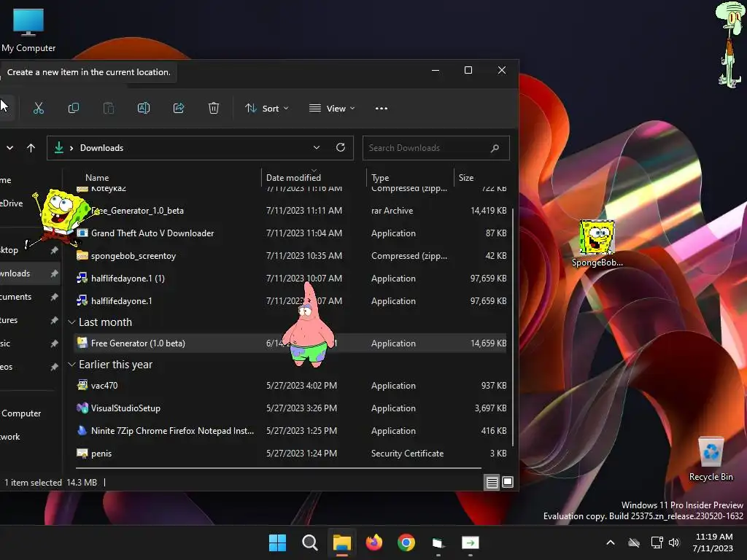Select the halflifedayone.1 (1) file
The height and width of the screenshot is (560, 747).
click(290, 279)
